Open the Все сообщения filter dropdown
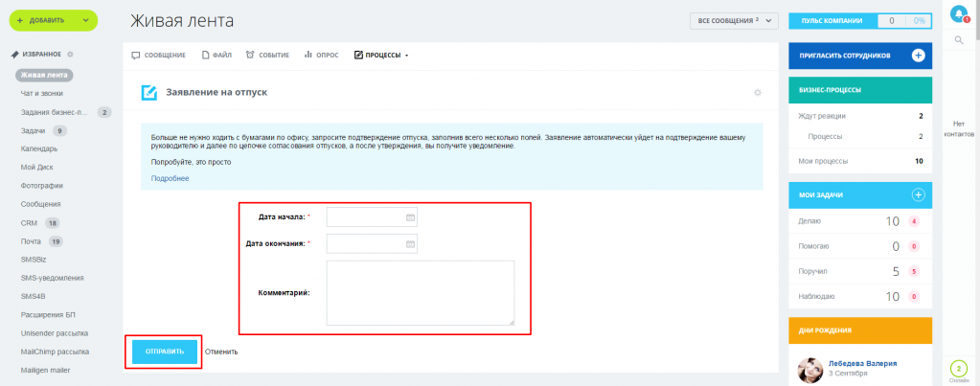The width and height of the screenshot is (980, 386). coord(735,21)
